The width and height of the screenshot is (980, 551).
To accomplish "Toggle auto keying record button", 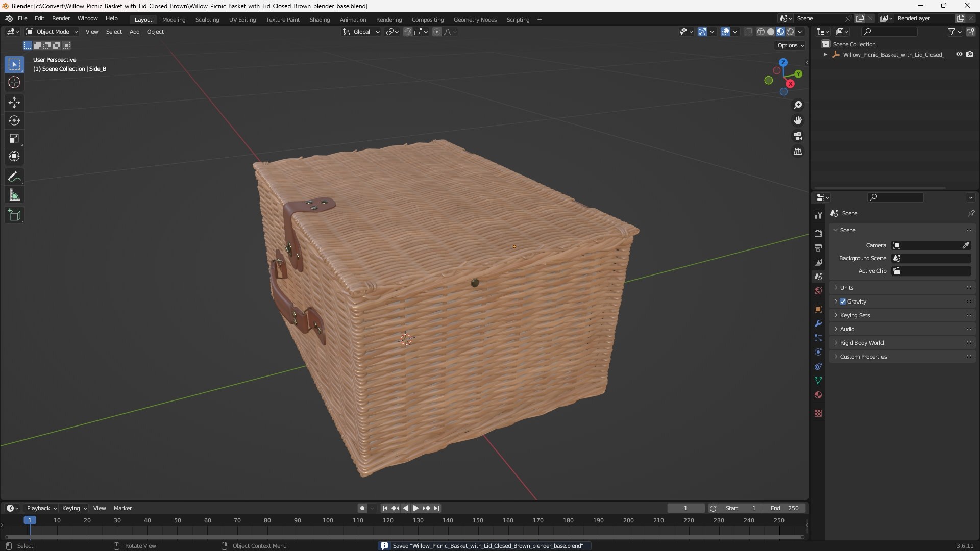I will (362, 508).
